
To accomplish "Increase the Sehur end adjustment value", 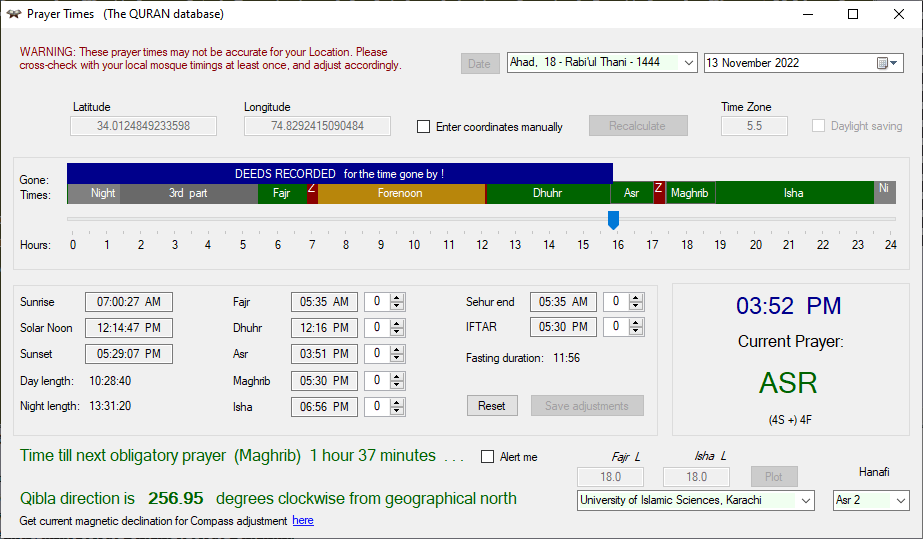I will tap(635, 297).
